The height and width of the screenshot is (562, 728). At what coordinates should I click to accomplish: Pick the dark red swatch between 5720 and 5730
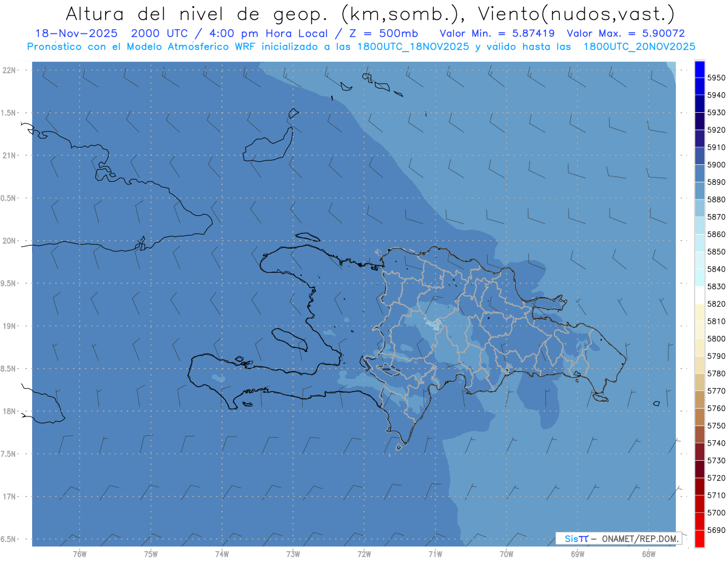[x=699, y=469]
